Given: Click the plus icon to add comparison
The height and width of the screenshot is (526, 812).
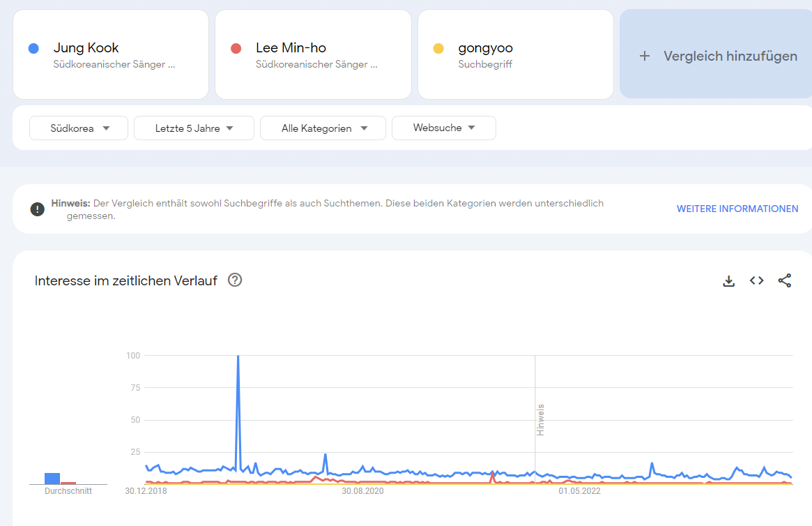Looking at the screenshot, I should (645, 56).
